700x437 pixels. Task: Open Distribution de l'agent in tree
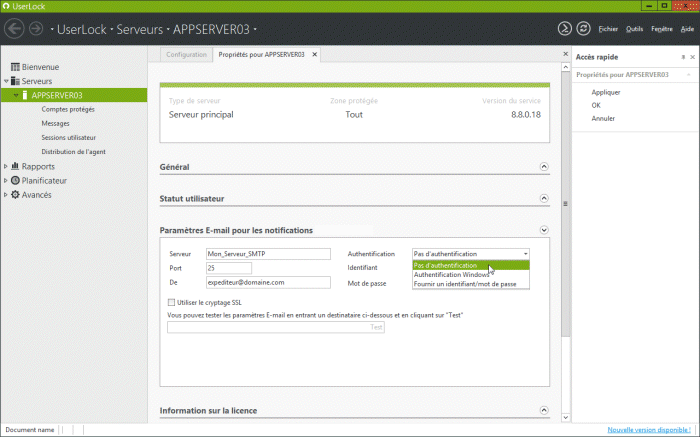73,152
